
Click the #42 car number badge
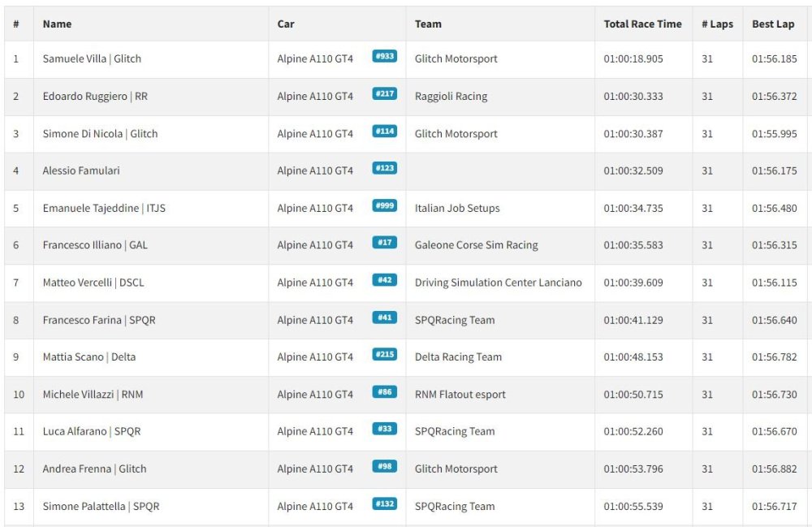(x=384, y=280)
